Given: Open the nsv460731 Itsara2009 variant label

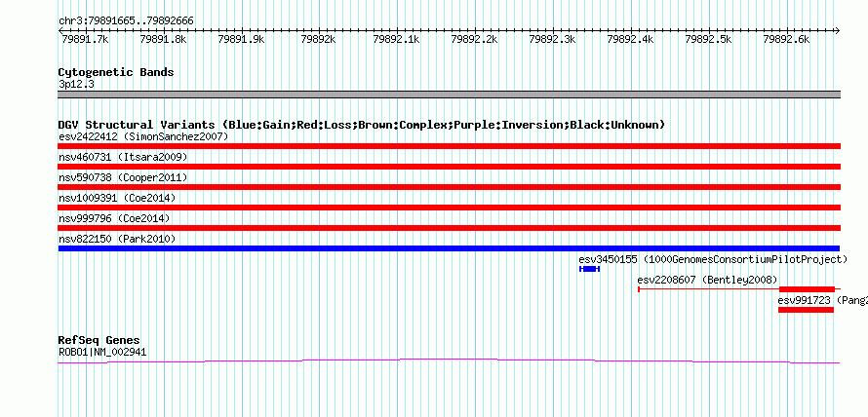Looking at the screenshot, I should pos(123,157).
